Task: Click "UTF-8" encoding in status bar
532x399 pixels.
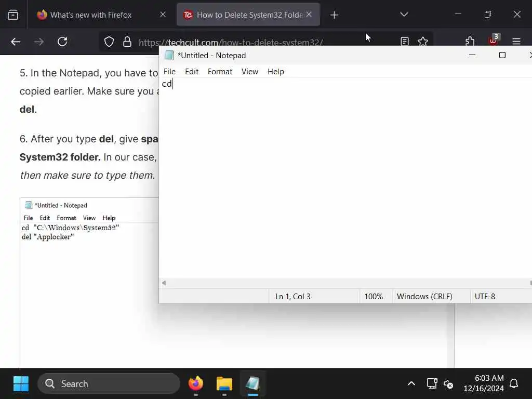Action: click(485, 297)
